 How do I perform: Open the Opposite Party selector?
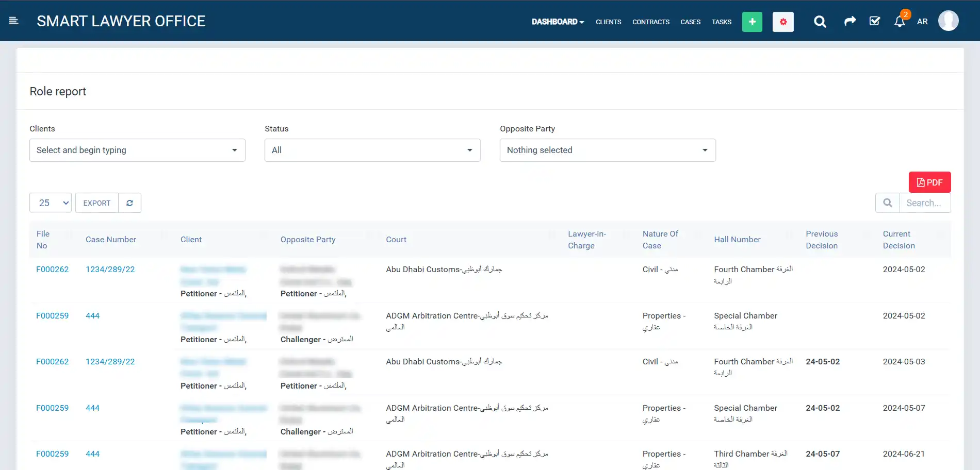click(607, 150)
